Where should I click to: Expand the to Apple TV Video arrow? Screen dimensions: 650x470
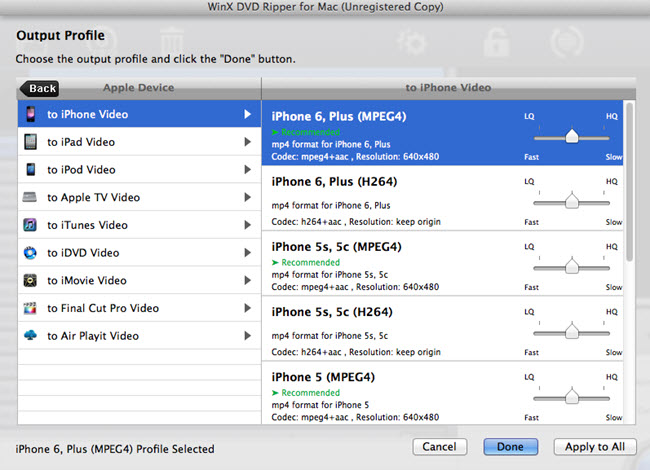coord(247,197)
